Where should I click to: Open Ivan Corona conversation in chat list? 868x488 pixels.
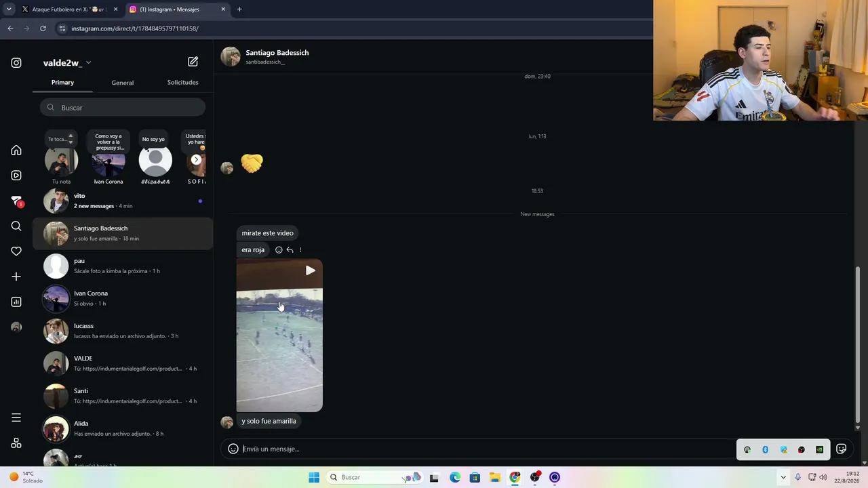123,299
